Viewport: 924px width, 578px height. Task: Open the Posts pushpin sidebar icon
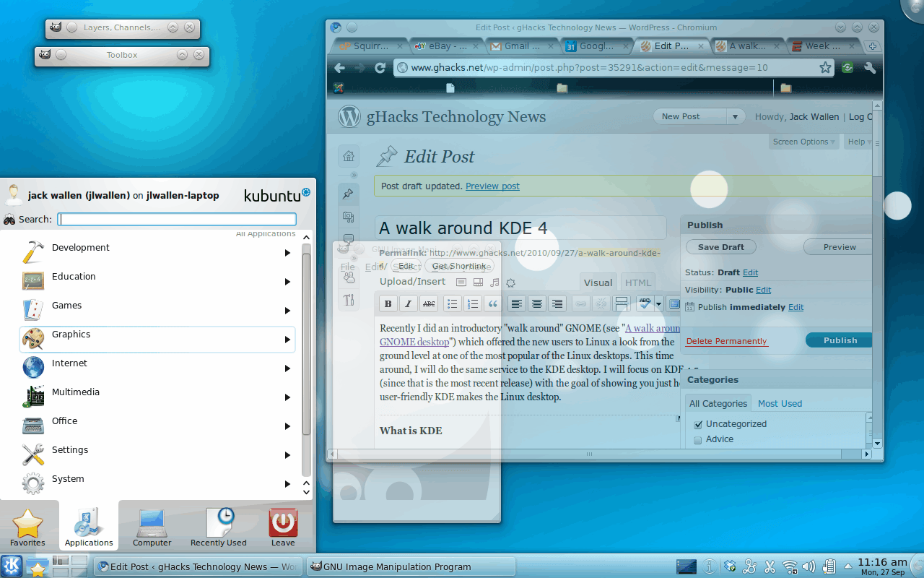pyautogui.click(x=349, y=193)
